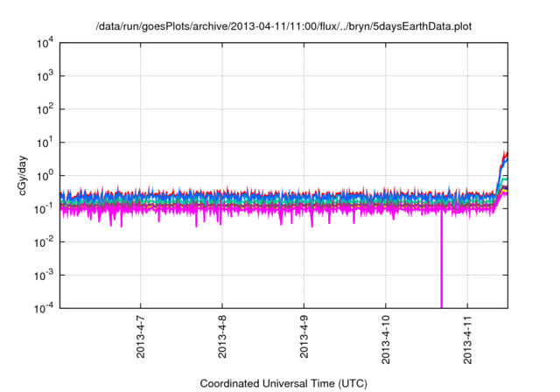
Task: Click the 10^4 y-axis tick label
Action: [x=45, y=43]
